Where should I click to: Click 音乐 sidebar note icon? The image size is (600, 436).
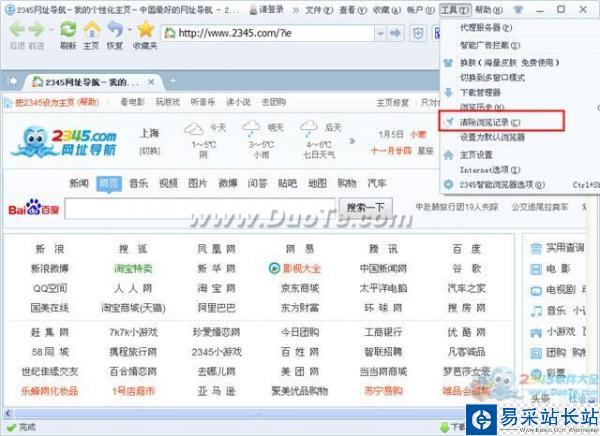coord(536,311)
